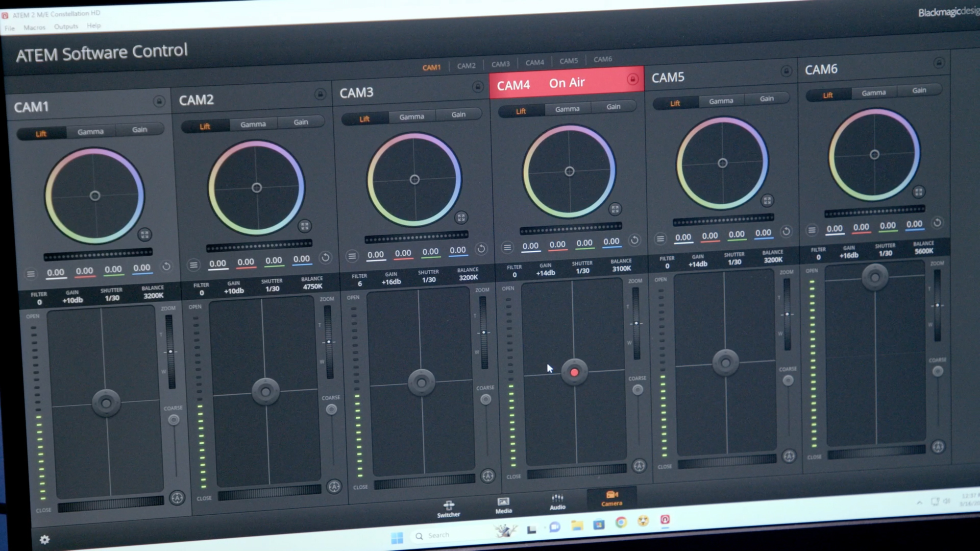Open CAM2 camera settings menu icon
Screen dimensions: 980x551
[x=194, y=265]
